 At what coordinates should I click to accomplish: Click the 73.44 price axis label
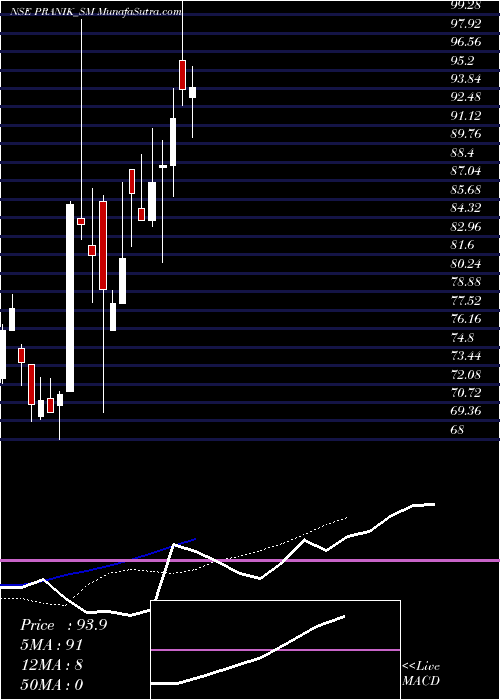466,356
